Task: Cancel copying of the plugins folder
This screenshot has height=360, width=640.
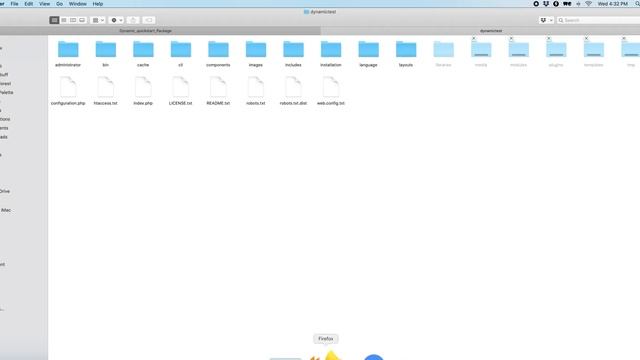Action: 549,38
